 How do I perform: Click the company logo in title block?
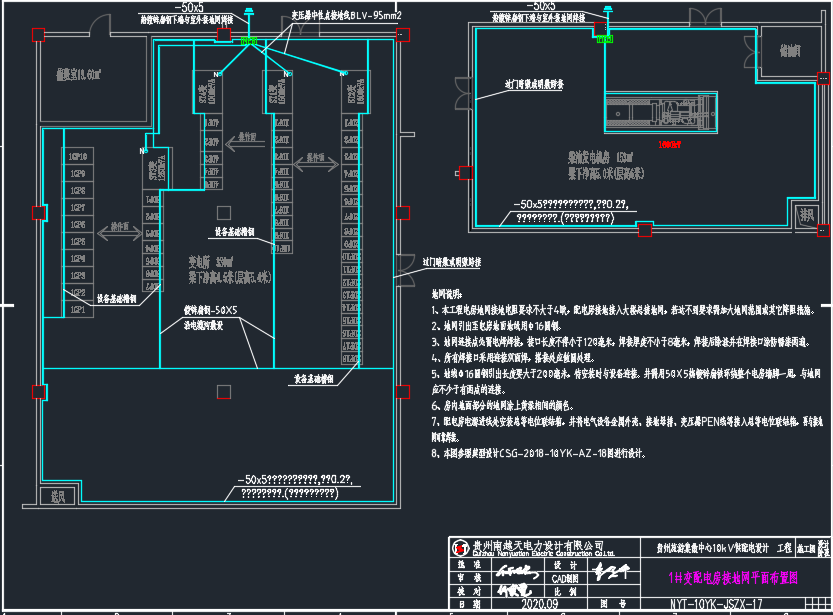(460, 548)
